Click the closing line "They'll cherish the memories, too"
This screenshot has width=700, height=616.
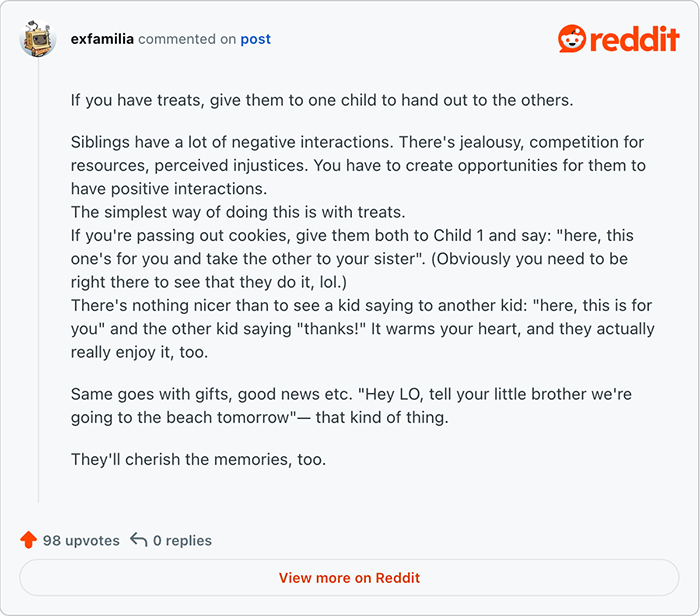[198, 459]
